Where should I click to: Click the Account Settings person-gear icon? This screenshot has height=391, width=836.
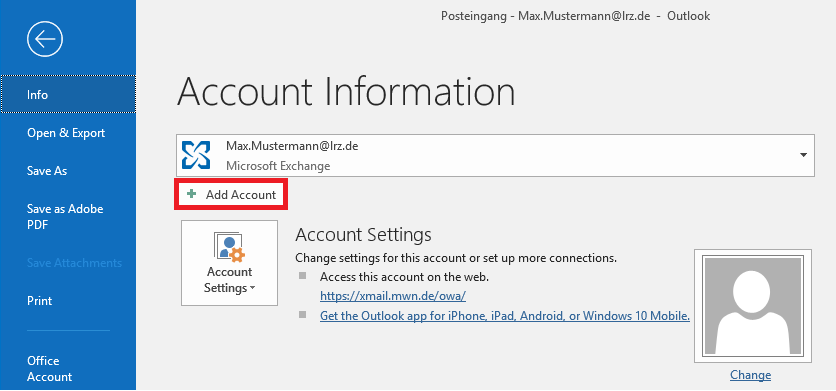[x=229, y=247]
